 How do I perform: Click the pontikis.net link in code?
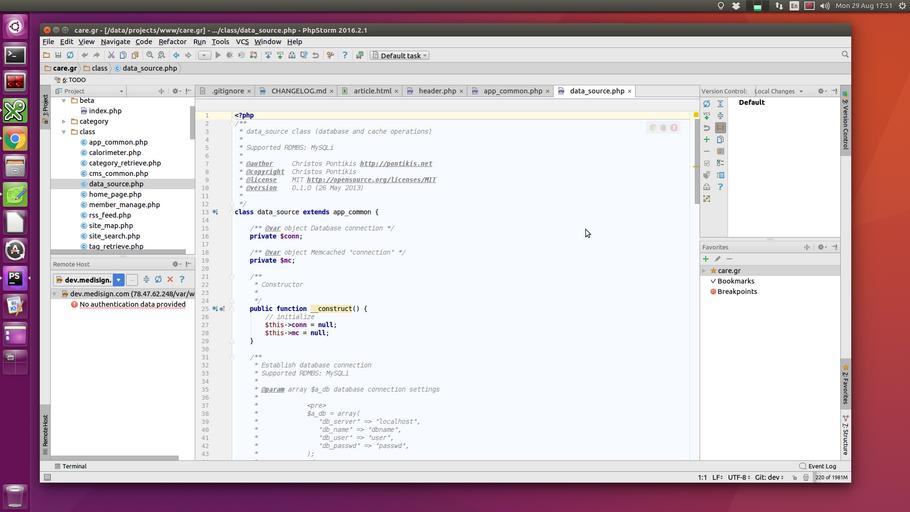(x=395, y=164)
